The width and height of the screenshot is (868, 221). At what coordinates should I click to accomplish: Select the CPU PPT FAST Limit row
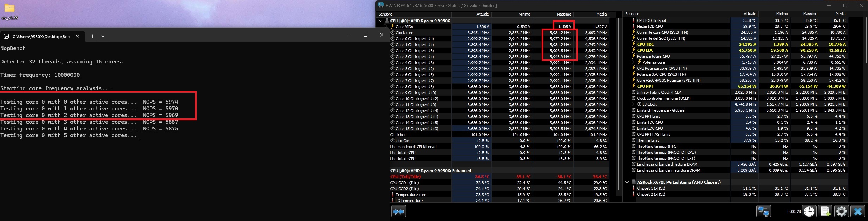(739, 134)
